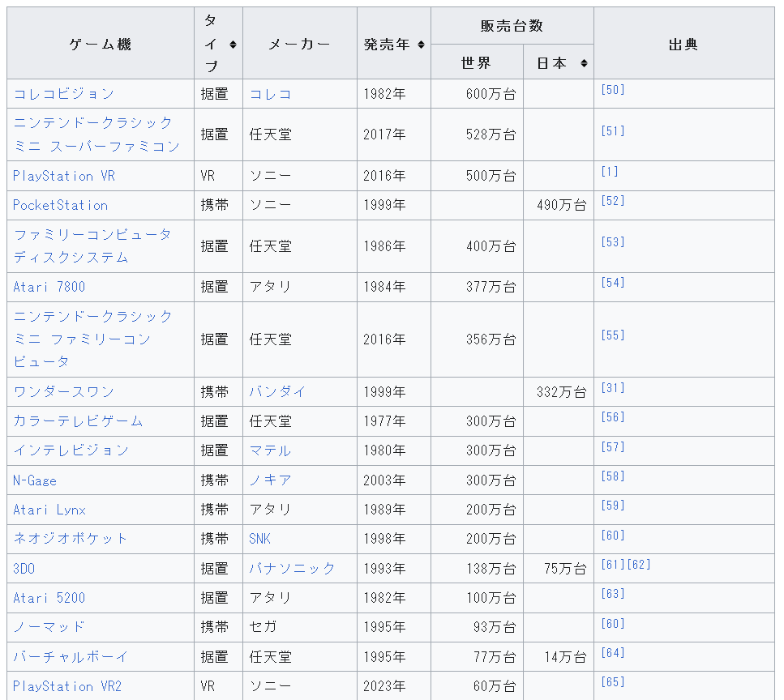Jump to citation [50]

coord(612,89)
